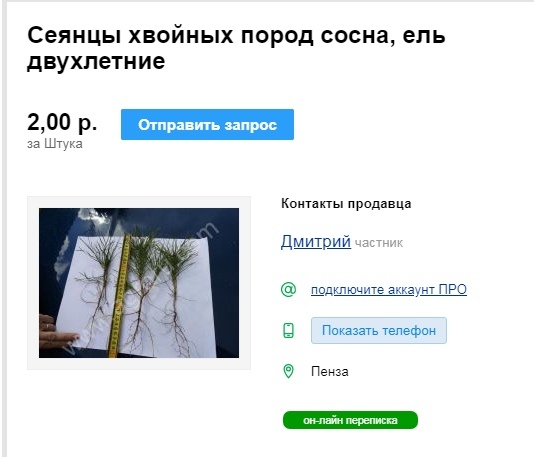This screenshot has width=534, height=457.
Task: Click the Отправить запрос button
Action: point(207,124)
